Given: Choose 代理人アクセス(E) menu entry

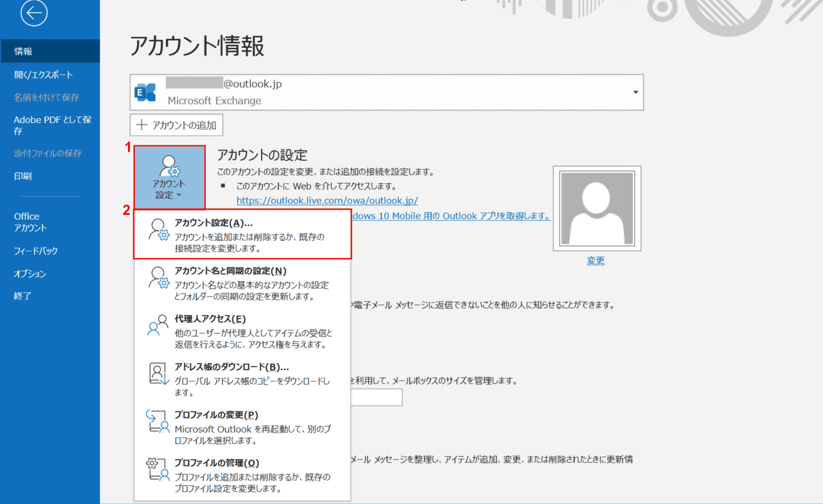Looking at the screenshot, I should (x=242, y=331).
